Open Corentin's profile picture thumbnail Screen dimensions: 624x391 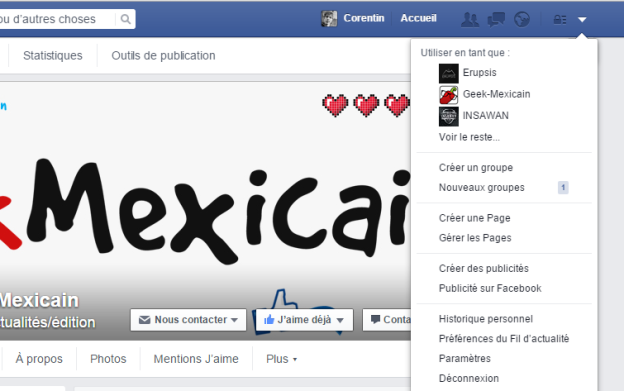click(x=329, y=19)
